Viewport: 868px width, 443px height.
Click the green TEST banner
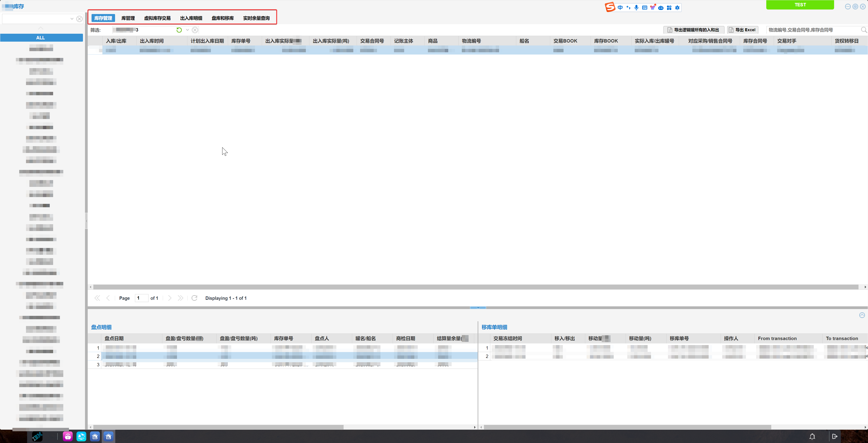pyautogui.click(x=800, y=5)
